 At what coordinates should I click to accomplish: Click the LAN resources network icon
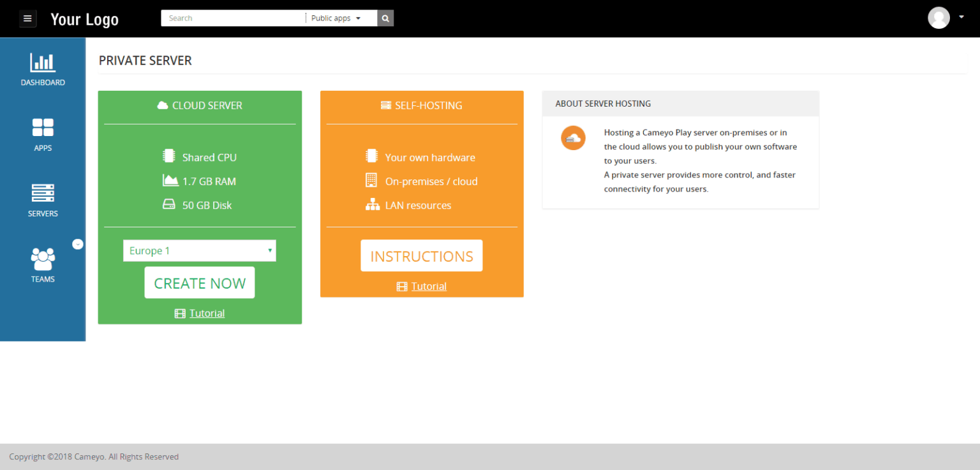[372, 205]
